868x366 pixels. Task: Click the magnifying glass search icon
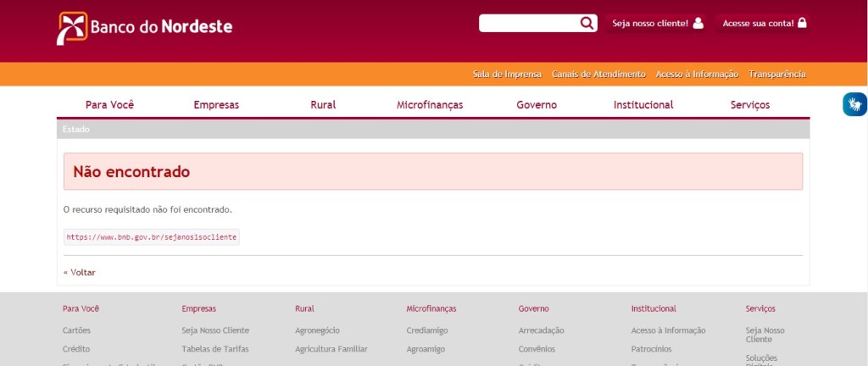(x=587, y=23)
